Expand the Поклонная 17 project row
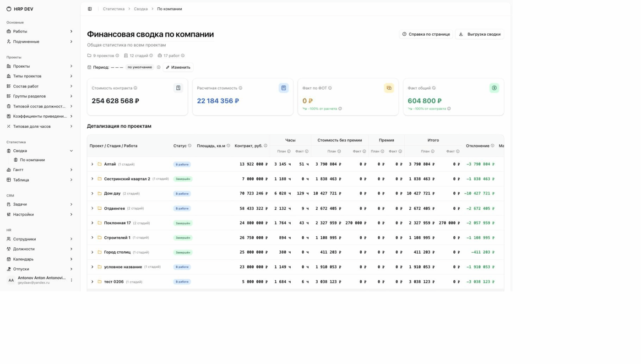 click(x=92, y=223)
